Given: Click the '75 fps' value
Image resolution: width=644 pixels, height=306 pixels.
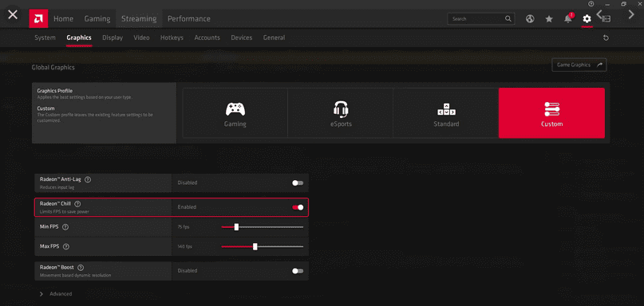Looking at the screenshot, I should click(x=184, y=227).
